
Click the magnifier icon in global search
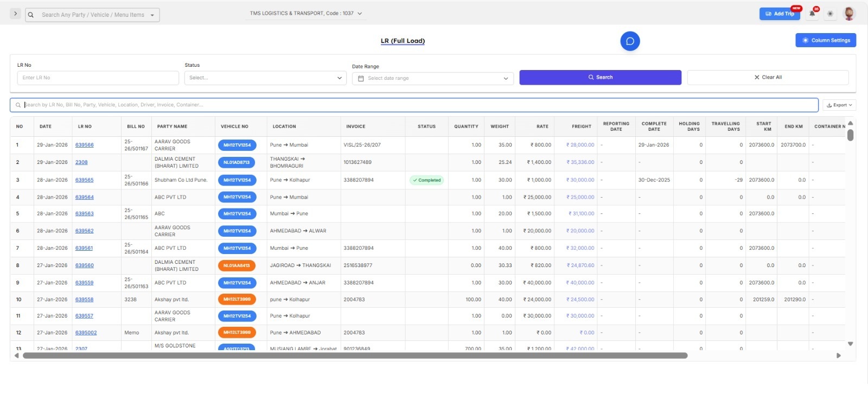[x=31, y=15]
